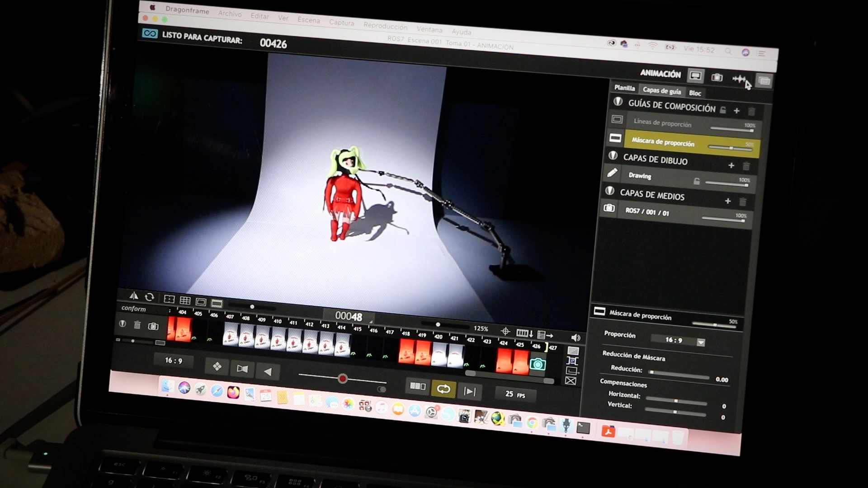
Task: Click the rotate view arrows icon
Action: pyautogui.click(x=150, y=297)
